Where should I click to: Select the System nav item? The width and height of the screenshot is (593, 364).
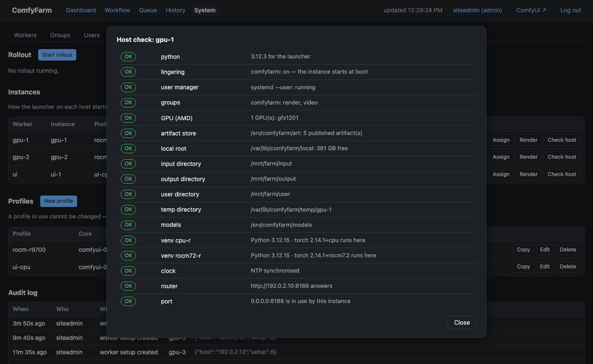pyautogui.click(x=205, y=10)
